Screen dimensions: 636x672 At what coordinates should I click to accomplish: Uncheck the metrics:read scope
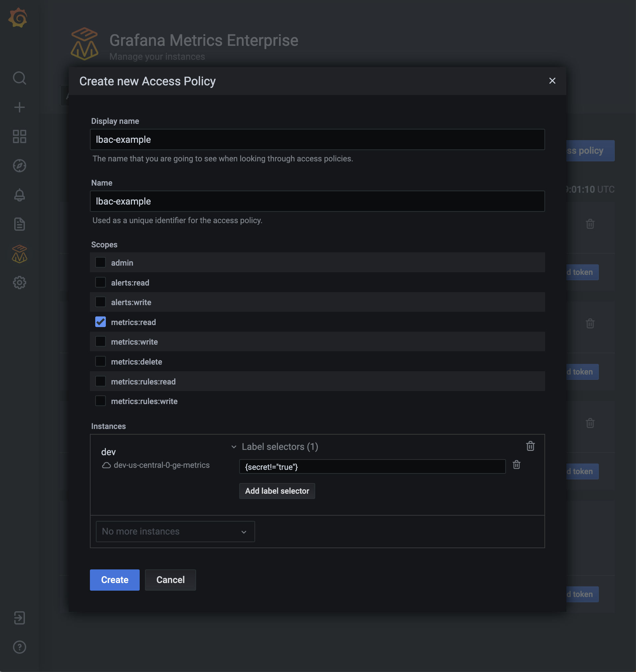pos(100,322)
